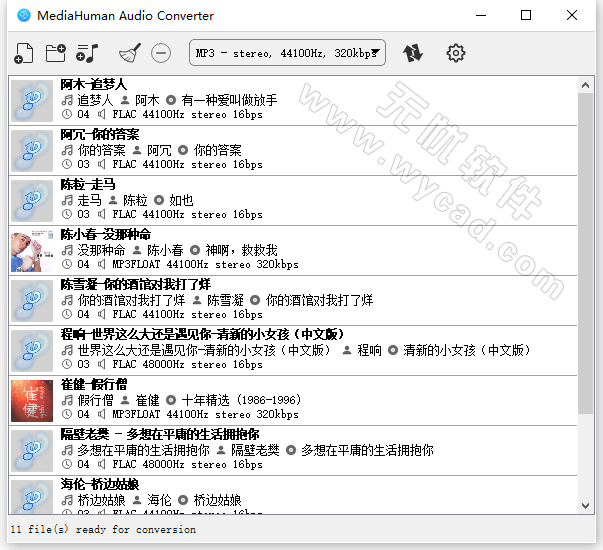Click the clock duration icon in 崔健 row
603x550 pixels.
[67, 414]
